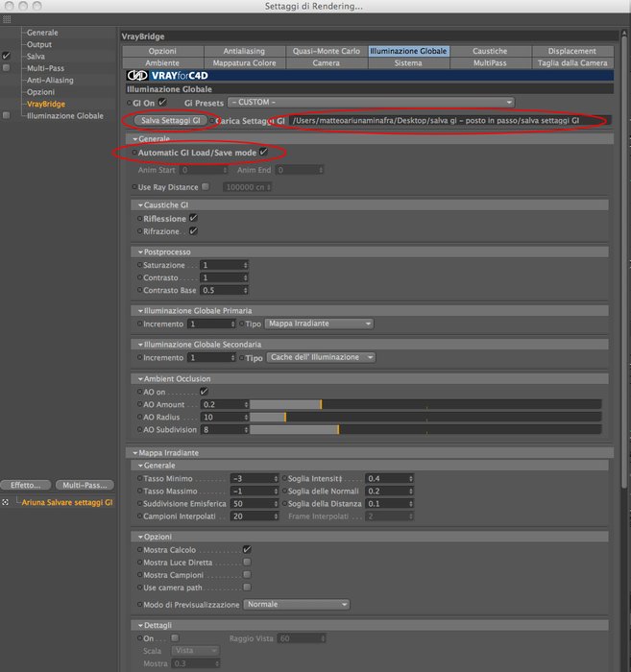Enable Mostra Luce Diretta checkbox
This screenshot has width=631, height=672.
click(x=247, y=562)
